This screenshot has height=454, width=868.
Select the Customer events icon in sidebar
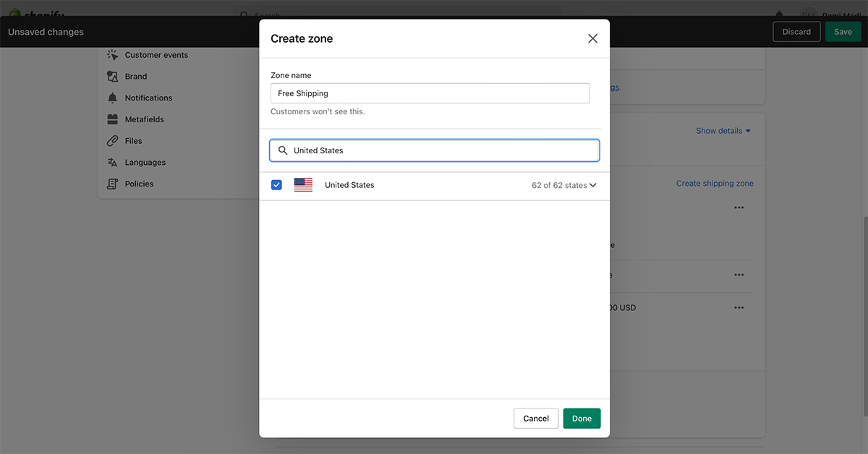pyautogui.click(x=112, y=54)
